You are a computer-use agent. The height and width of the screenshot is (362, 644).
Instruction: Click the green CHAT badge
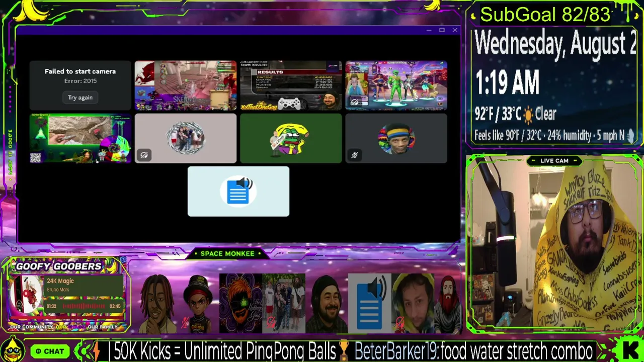[x=50, y=351]
